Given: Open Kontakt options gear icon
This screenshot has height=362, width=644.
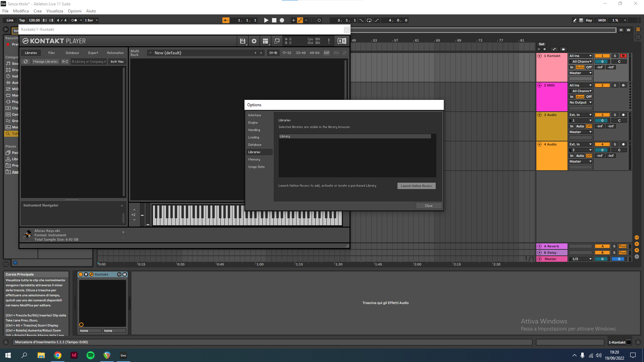Looking at the screenshot, I should click(254, 41).
